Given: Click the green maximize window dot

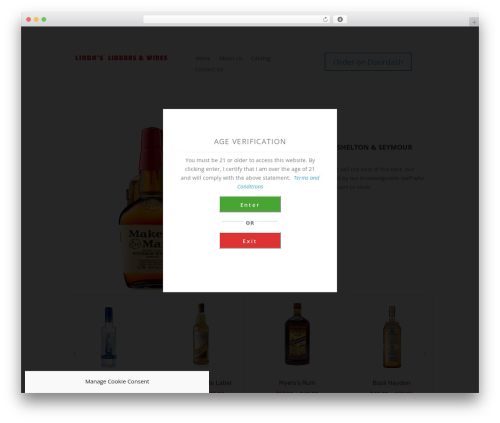Looking at the screenshot, I should click(x=44, y=20).
